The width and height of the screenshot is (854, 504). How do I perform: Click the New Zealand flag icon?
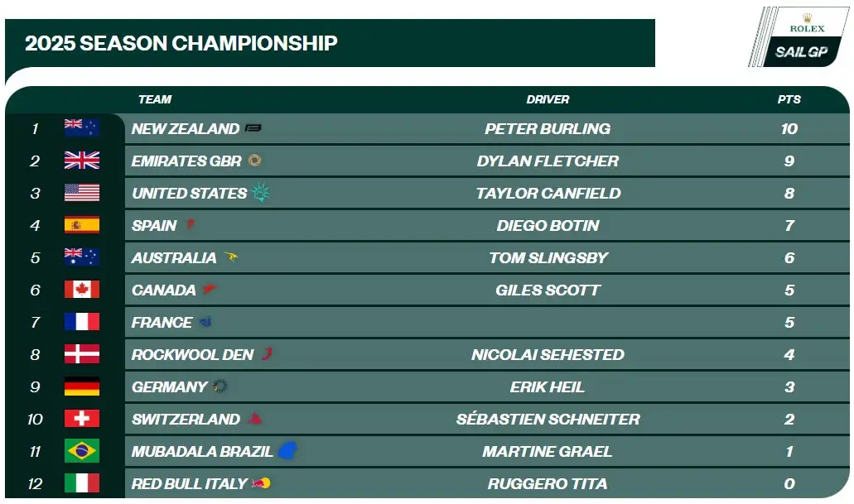82,128
